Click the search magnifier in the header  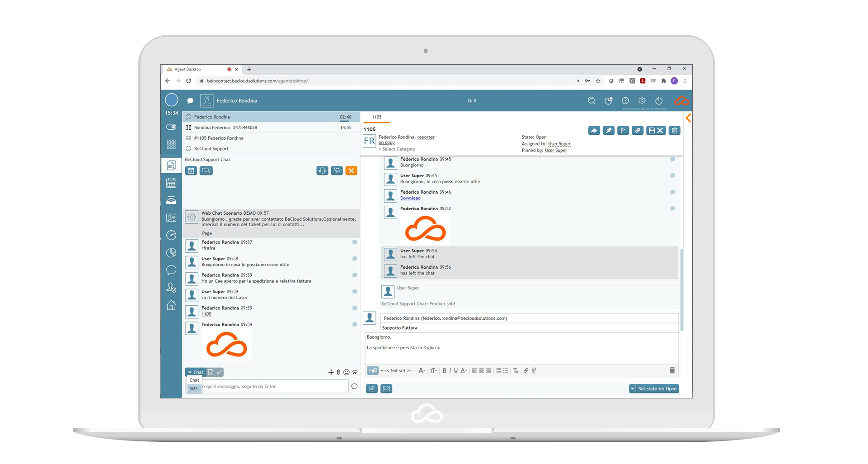(591, 101)
